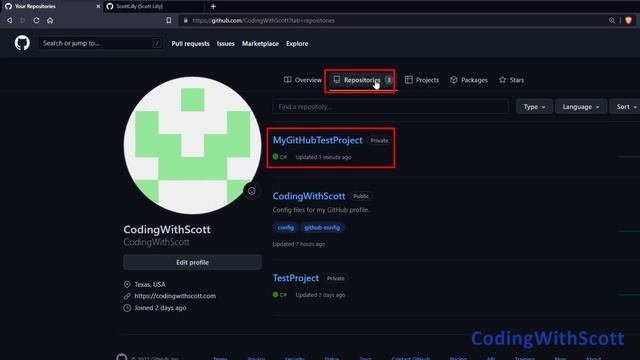
Task: Click the Private badge beside MyGitHubTestProject
Action: click(379, 140)
